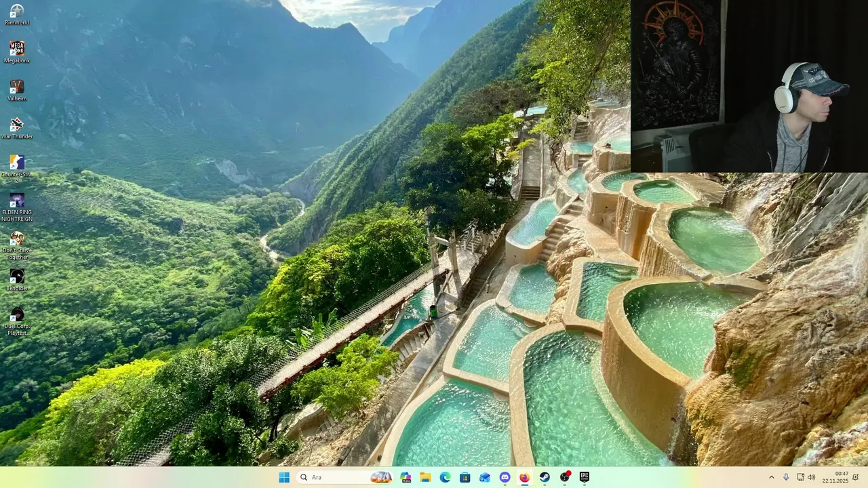
Task: Click the search highlight image in search box
Action: (x=381, y=477)
